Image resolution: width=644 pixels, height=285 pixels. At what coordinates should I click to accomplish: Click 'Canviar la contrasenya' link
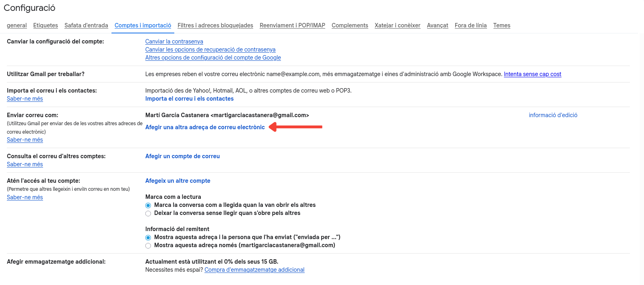pos(174,41)
